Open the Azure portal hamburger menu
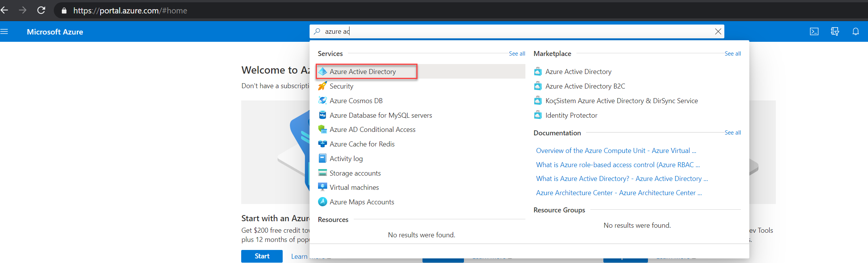Image resolution: width=868 pixels, height=263 pixels. [4, 32]
